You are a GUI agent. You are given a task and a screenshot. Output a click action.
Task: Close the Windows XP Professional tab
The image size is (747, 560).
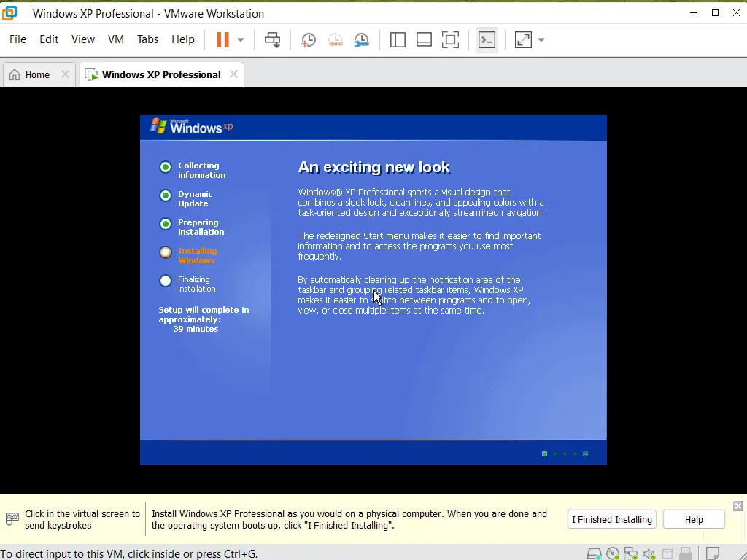pyautogui.click(x=233, y=74)
